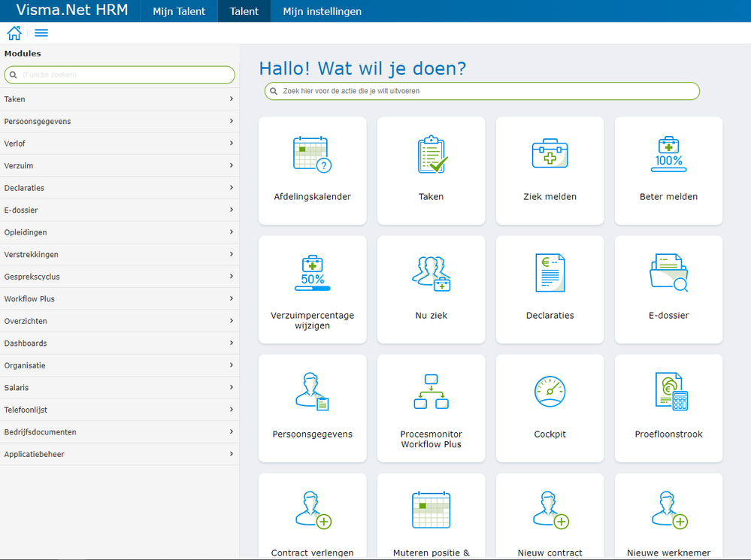Open the Cockpit gauge icon

click(550, 392)
